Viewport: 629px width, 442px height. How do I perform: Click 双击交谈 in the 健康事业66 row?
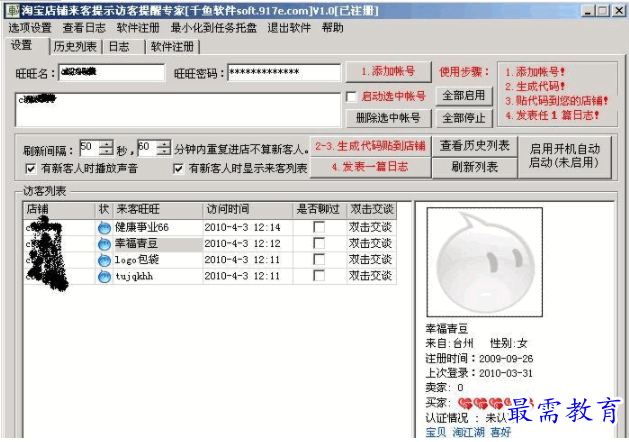pyautogui.click(x=370, y=227)
